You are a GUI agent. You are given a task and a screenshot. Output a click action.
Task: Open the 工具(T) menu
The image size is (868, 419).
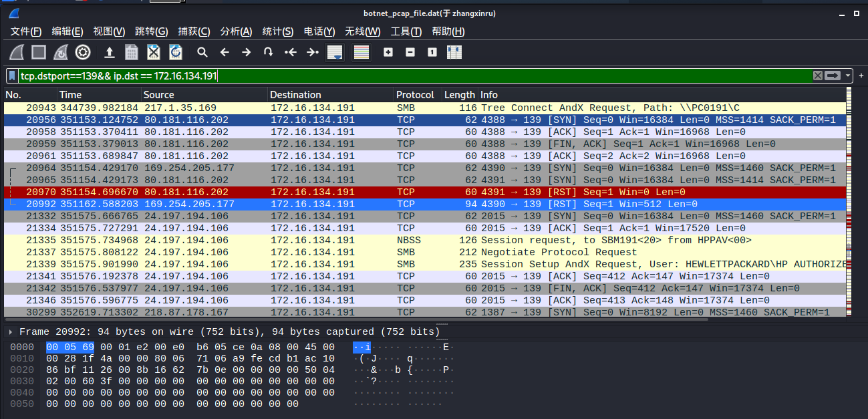click(x=406, y=31)
